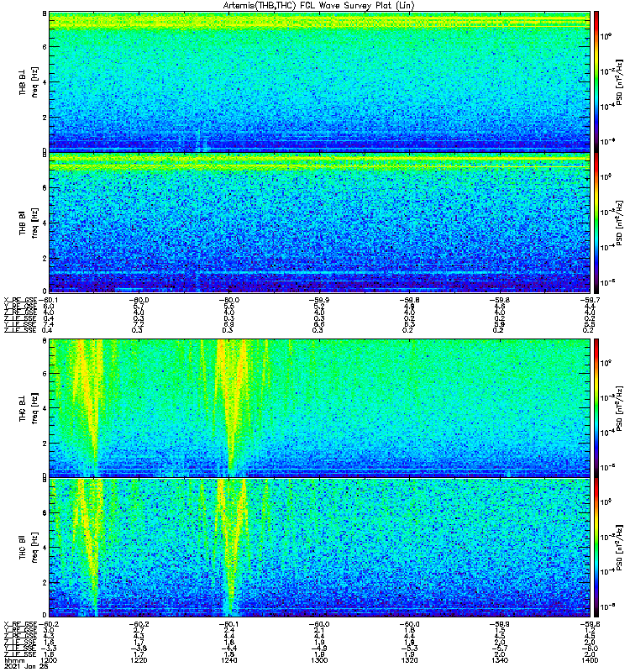Click the THB Y_LE_SSE value '7.4'
630x672 pixels.
[x=49, y=324]
